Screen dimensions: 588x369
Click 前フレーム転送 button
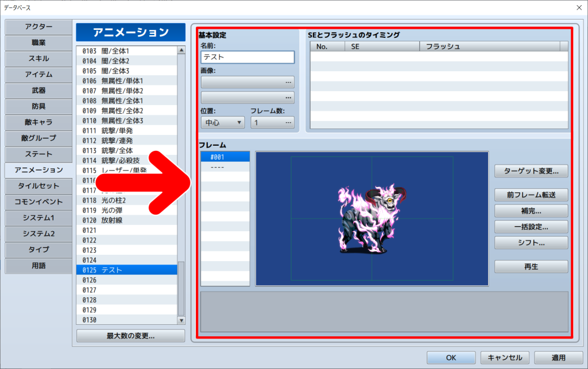[x=531, y=195]
